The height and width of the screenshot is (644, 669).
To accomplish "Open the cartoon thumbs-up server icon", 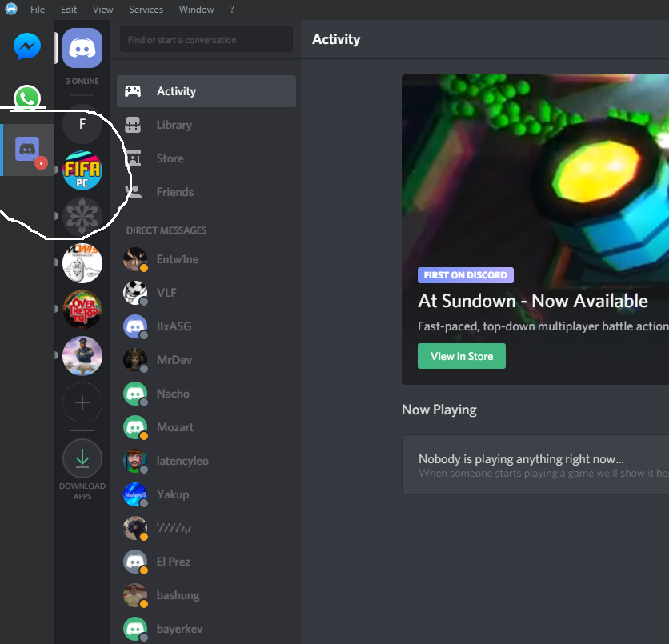I will tap(82, 262).
